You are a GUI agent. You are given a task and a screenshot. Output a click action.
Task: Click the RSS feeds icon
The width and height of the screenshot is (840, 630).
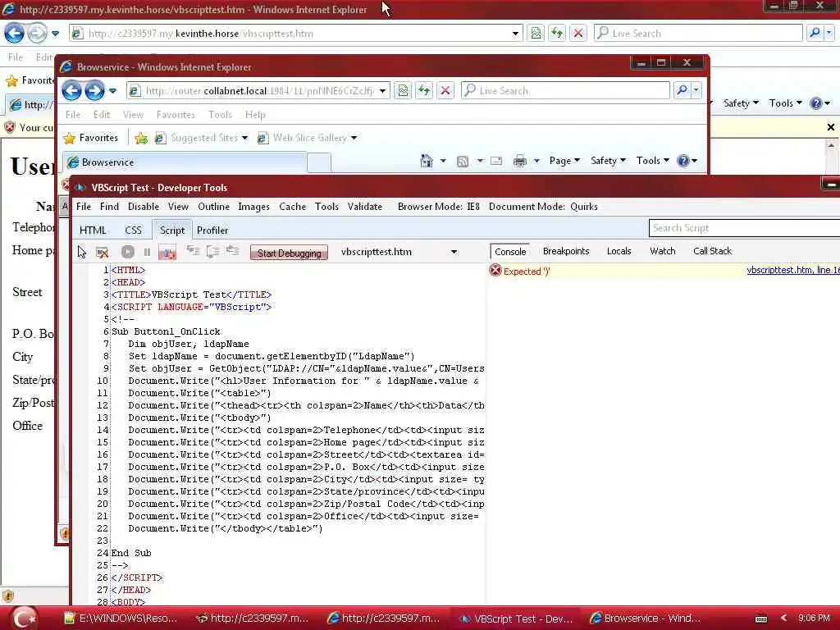[463, 162]
